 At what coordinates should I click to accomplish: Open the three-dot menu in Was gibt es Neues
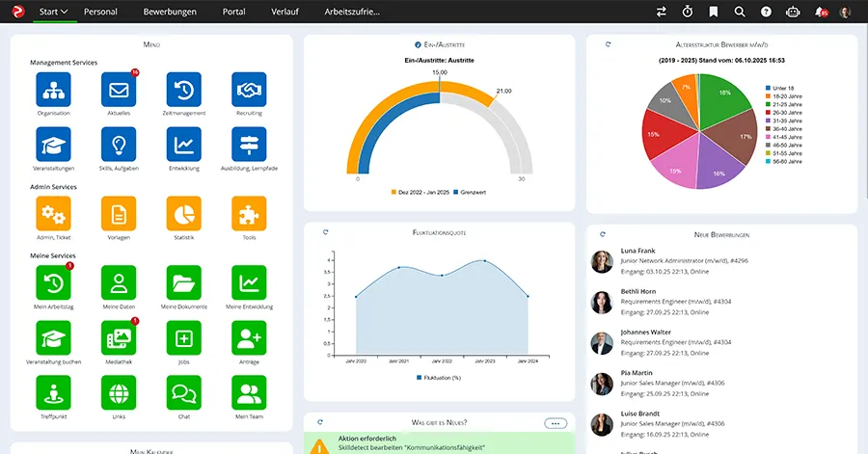(555, 423)
